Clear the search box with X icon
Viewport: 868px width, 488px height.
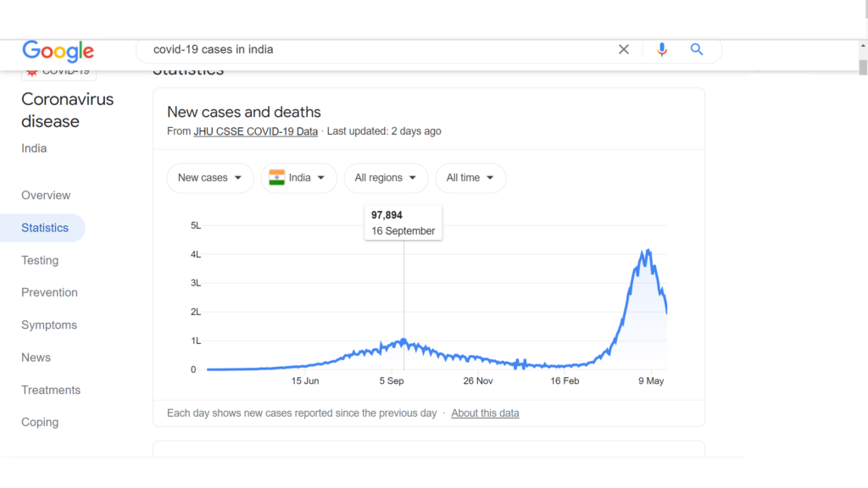pyautogui.click(x=623, y=49)
